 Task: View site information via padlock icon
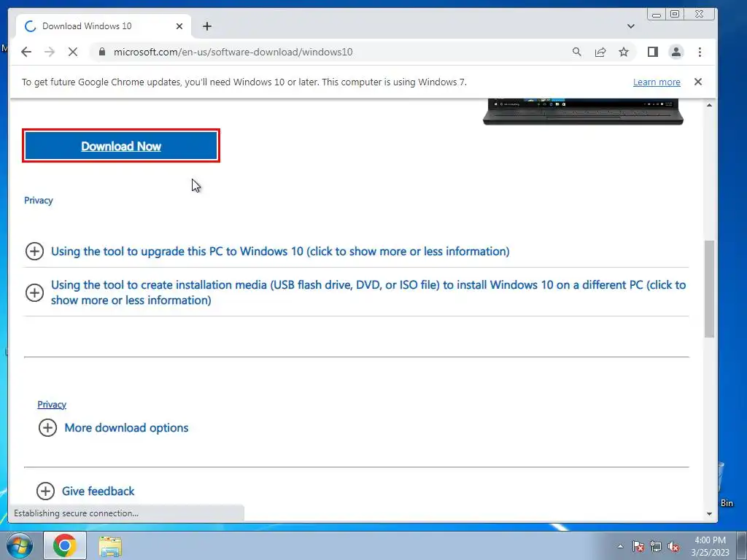coord(101,52)
